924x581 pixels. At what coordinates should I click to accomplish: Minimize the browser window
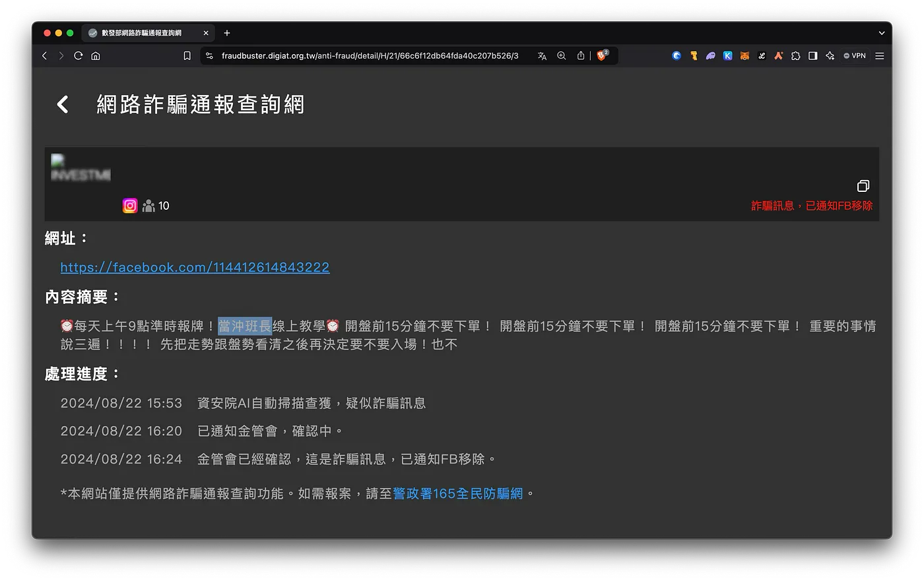[x=59, y=33]
